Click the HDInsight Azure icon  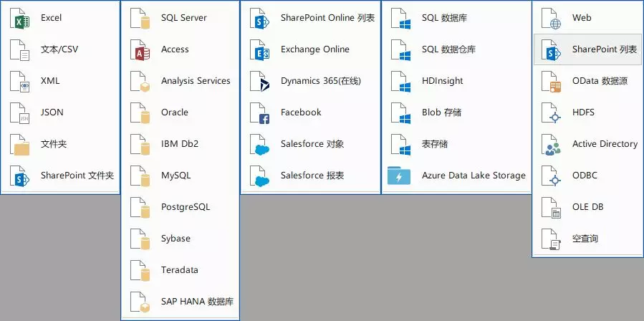point(401,82)
